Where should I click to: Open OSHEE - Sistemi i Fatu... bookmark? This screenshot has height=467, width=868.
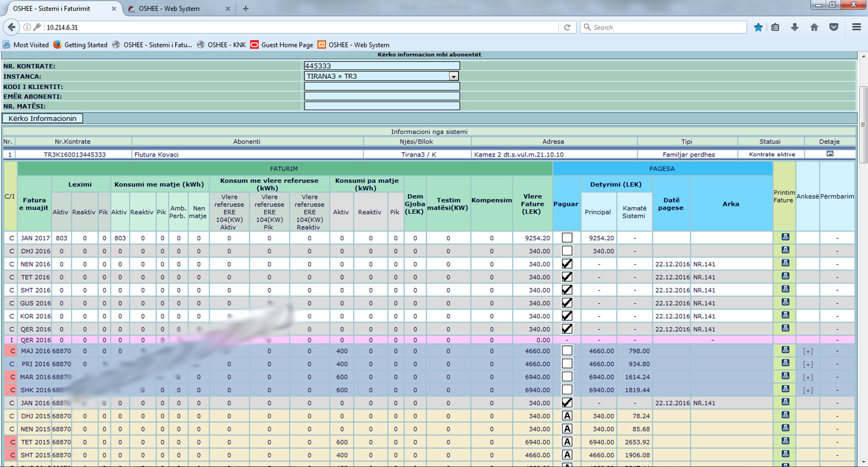152,45
